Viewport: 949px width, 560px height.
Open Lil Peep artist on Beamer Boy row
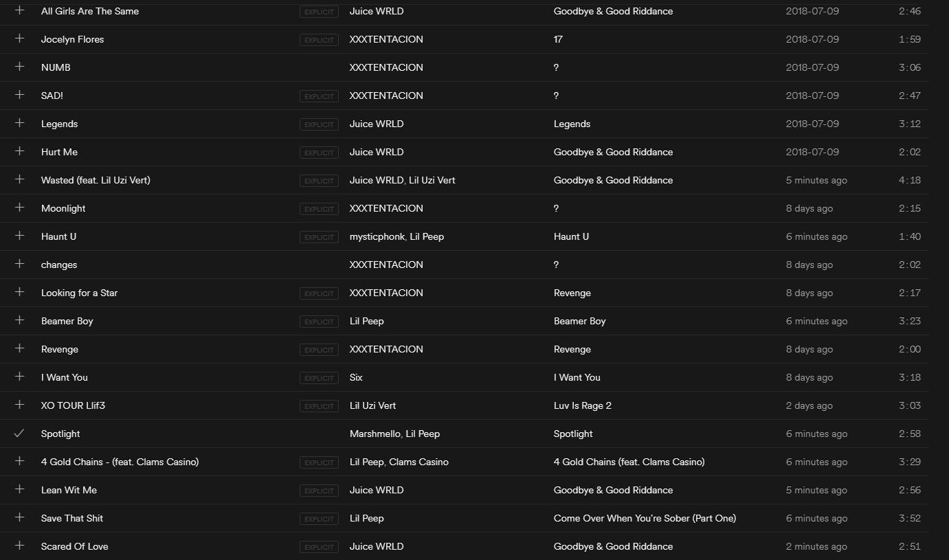(367, 321)
